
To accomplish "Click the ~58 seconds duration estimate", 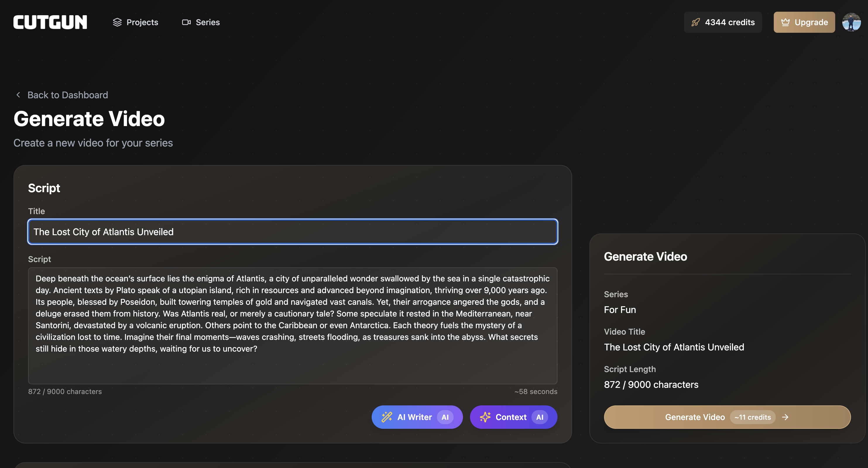I will [x=536, y=392].
